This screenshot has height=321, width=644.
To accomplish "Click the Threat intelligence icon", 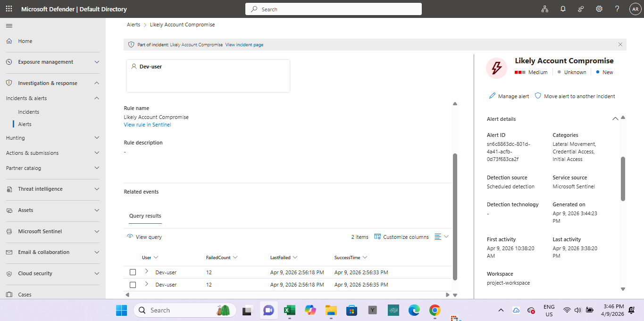I will click(x=9, y=189).
